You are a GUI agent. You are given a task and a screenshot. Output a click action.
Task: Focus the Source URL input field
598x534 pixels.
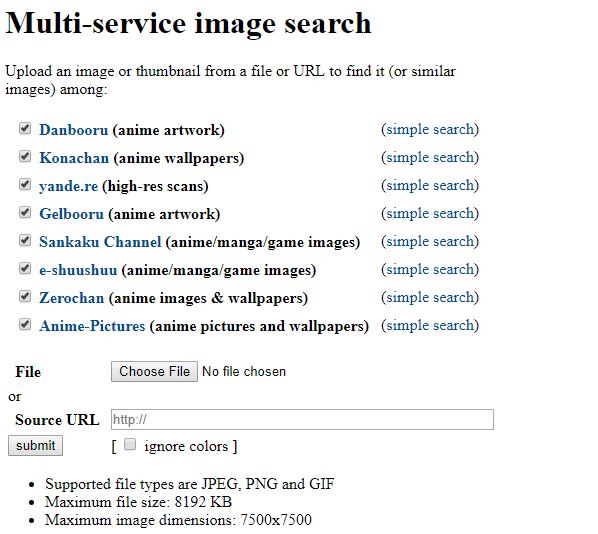tap(302, 420)
